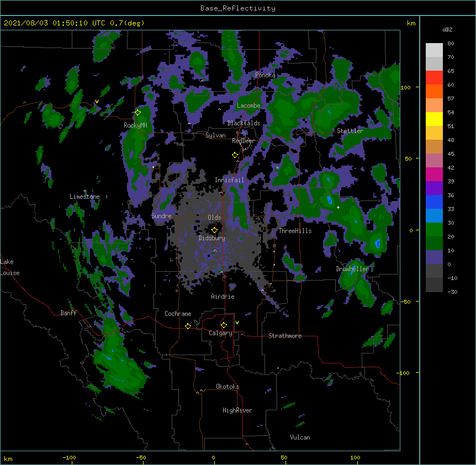
Task: Select the Lake Louise label
Action: tap(10, 267)
